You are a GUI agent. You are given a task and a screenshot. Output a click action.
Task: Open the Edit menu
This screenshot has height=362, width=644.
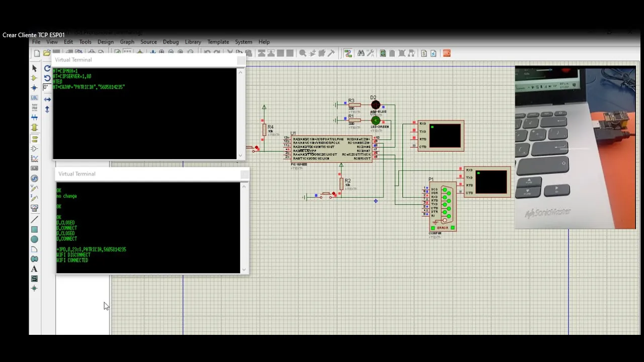pos(68,42)
